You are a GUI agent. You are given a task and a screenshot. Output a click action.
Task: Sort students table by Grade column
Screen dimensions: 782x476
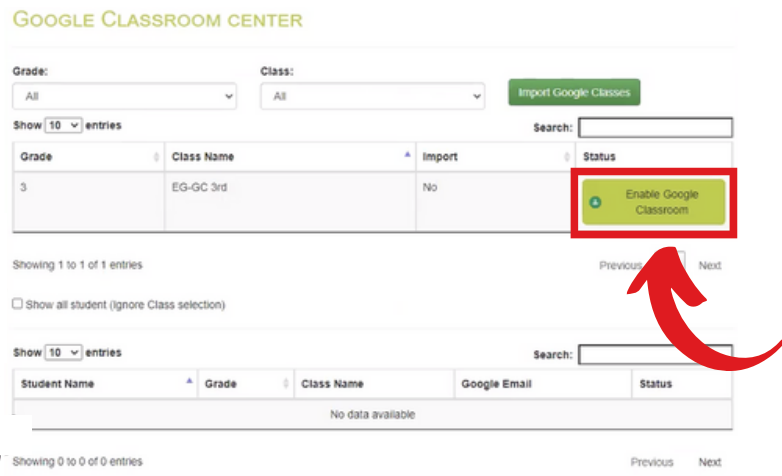(246, 384)
